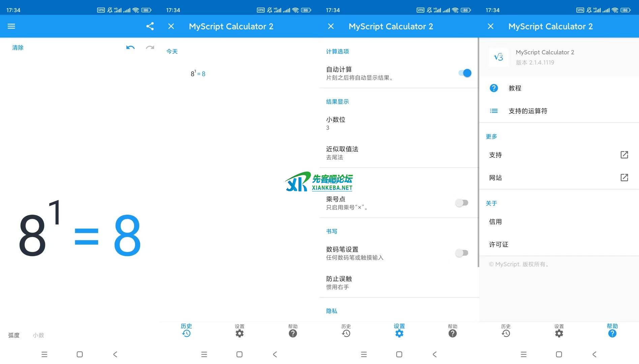The image size is (639, 364).
Task: Tap 清除 to clear the canvas
Action: click(x=18, y=48)
